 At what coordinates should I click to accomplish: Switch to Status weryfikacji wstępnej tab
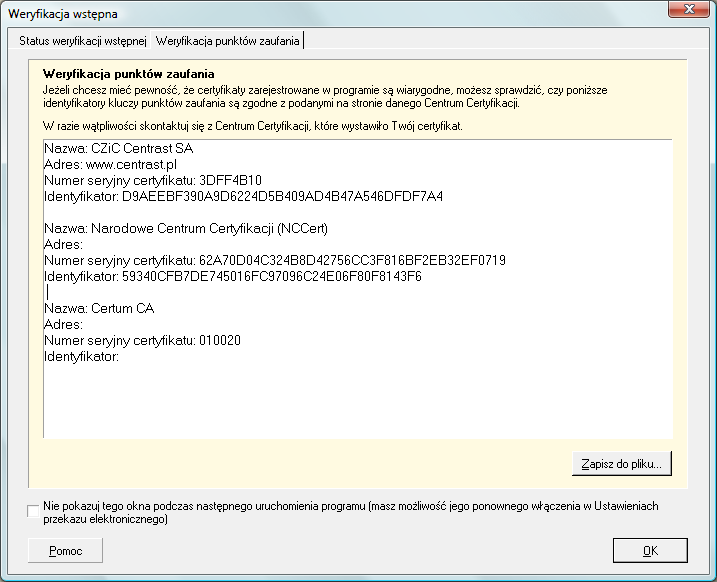[82, 41]
